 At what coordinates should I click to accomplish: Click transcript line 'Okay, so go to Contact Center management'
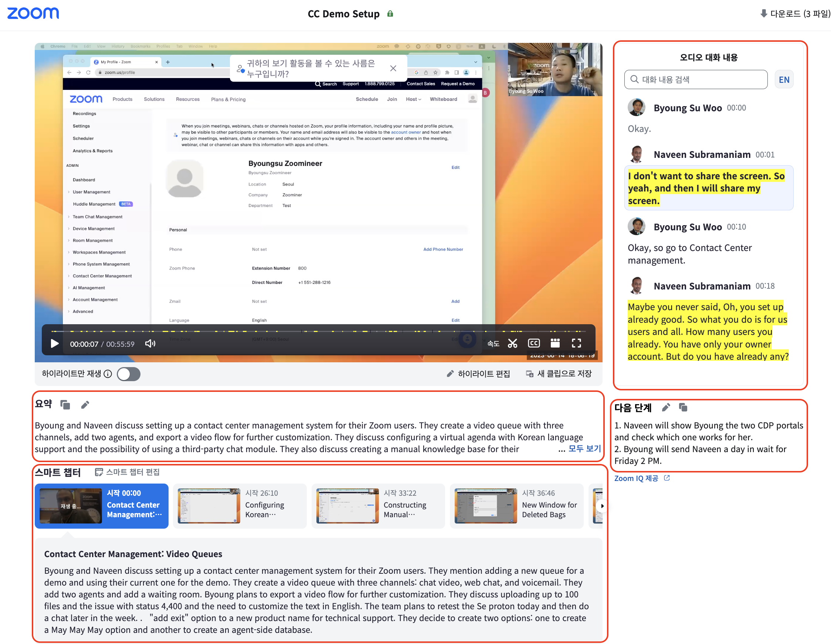[x=689, y=254]
